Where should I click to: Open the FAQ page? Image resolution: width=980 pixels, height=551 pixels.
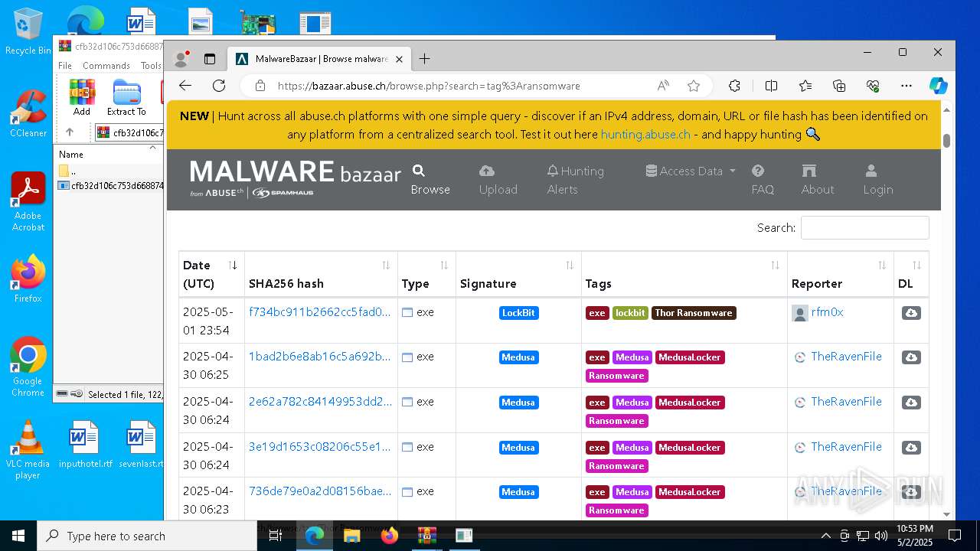tap(763, 180)
